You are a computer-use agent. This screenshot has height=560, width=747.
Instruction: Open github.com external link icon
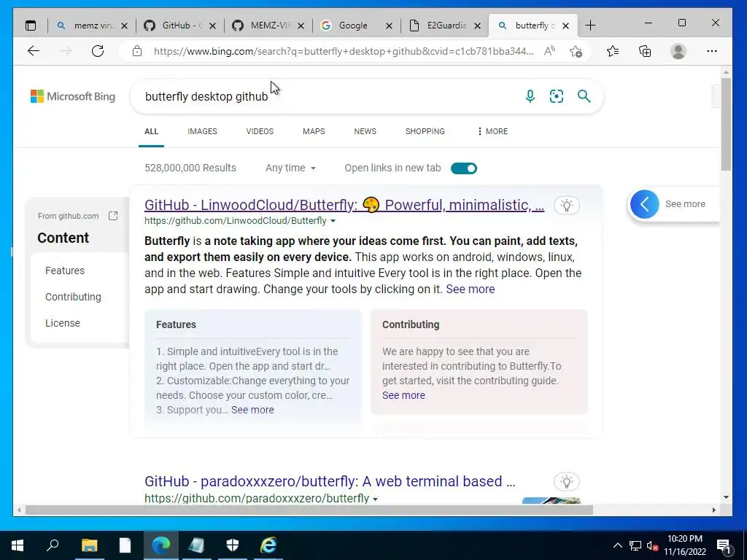[113, 216]
